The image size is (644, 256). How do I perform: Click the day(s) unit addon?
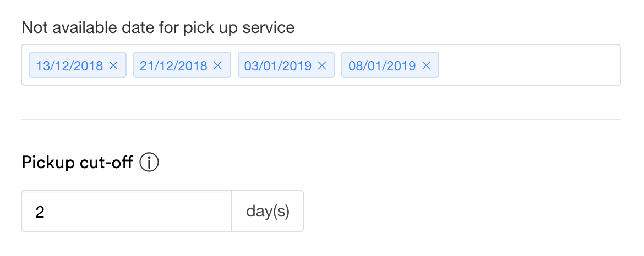[268, 211]
